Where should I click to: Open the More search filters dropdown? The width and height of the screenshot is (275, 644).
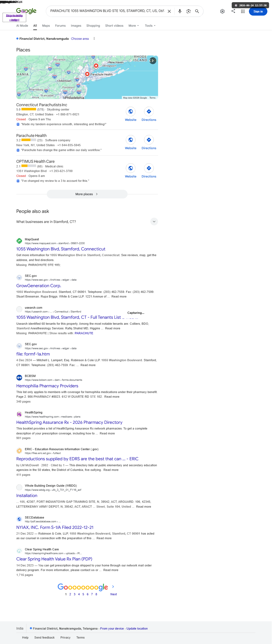[x=134, y=26]
